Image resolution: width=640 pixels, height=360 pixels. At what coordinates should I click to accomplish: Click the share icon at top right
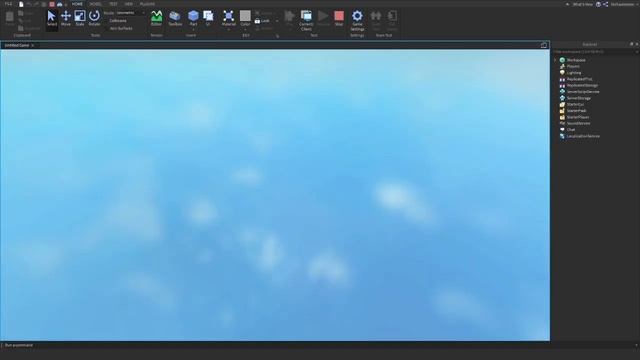tap(606, 4)
